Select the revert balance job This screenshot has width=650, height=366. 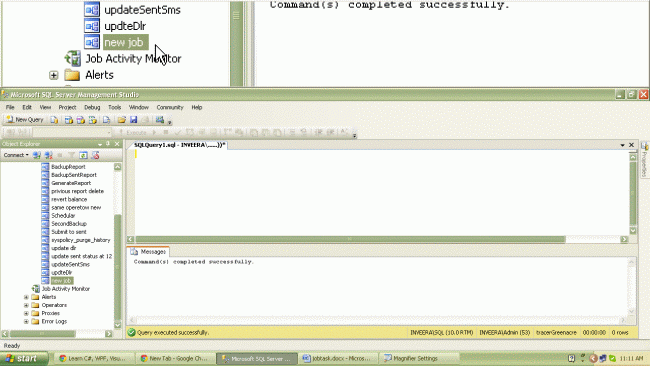(69, 199)
